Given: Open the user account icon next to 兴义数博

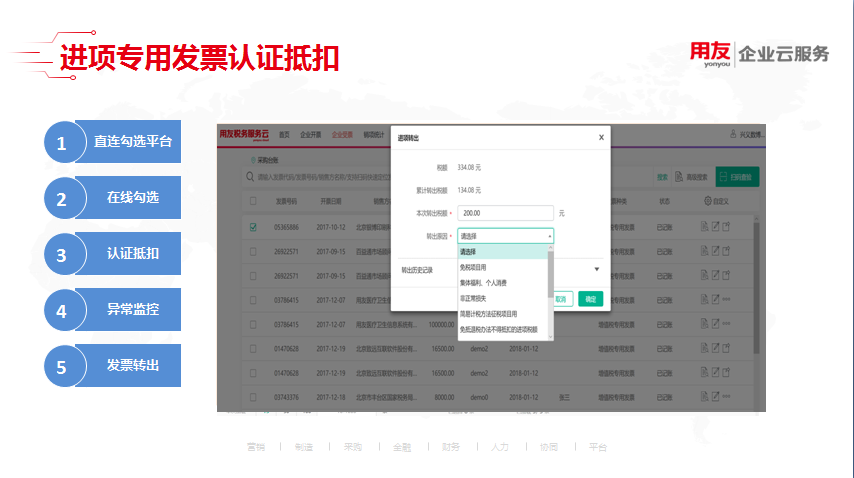Looking at the screenshot, I should coord(733,134).
